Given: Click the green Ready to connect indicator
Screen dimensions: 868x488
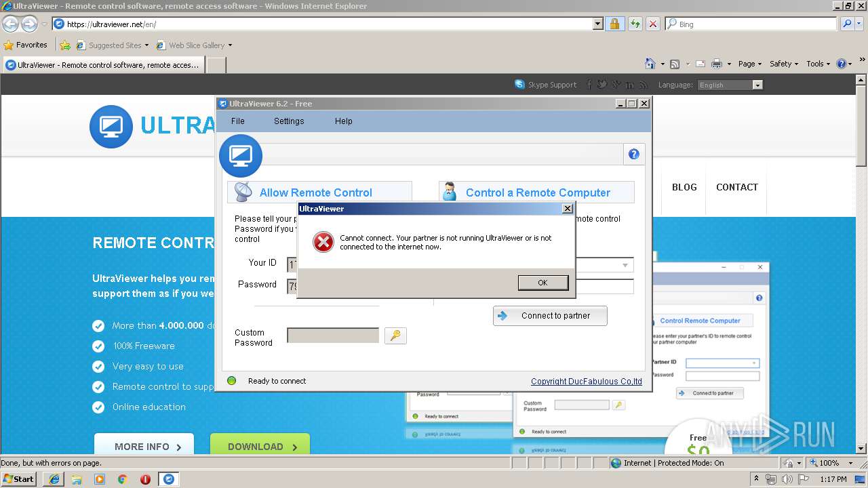Looking at the screenshot, I should tap(231, 381).
